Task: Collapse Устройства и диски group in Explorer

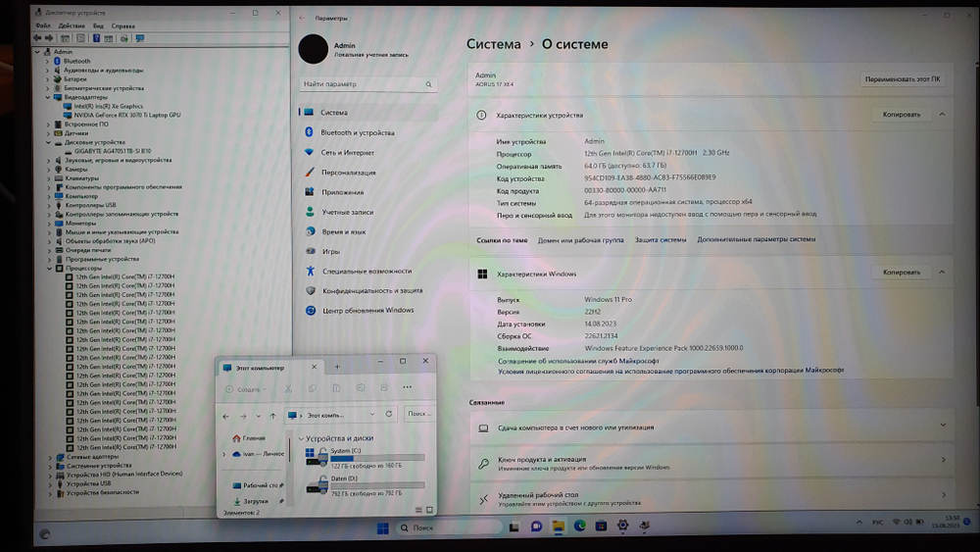Action: (301, 438)
